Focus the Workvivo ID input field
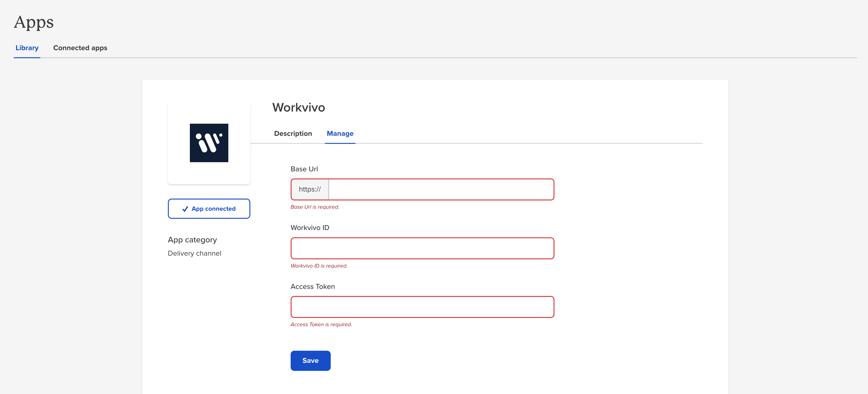The image size is (868, 394). coord(422,248)
